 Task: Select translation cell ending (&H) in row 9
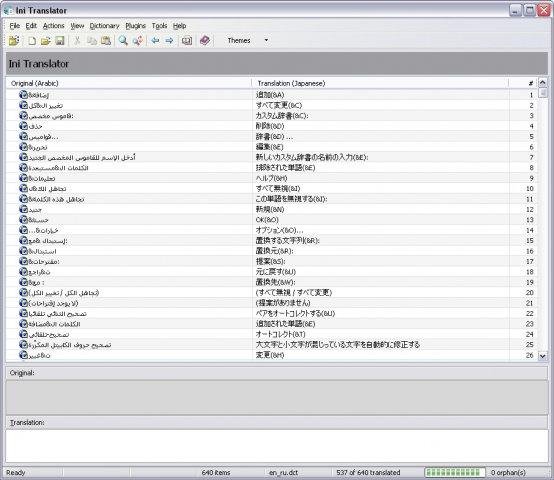(x=272, y=178)
